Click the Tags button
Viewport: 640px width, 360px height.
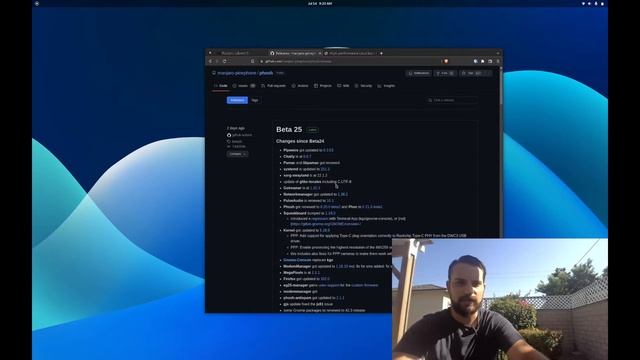tap(255, 100)
